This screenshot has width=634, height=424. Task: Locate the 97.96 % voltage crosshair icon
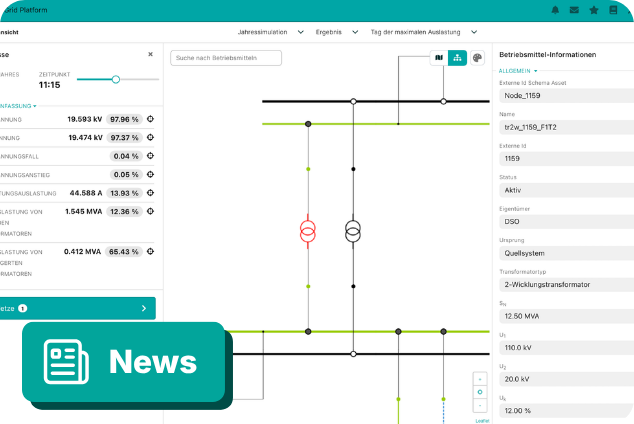point(150,119)
